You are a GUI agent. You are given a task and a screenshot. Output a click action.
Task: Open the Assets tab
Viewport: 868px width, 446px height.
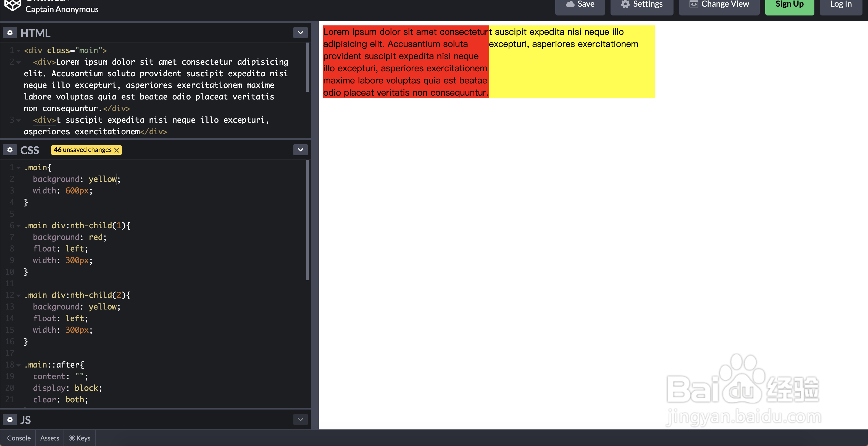[49, 438]
